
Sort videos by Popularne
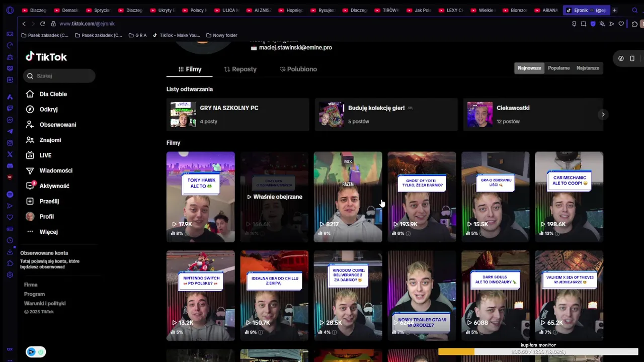click(558, 68)
